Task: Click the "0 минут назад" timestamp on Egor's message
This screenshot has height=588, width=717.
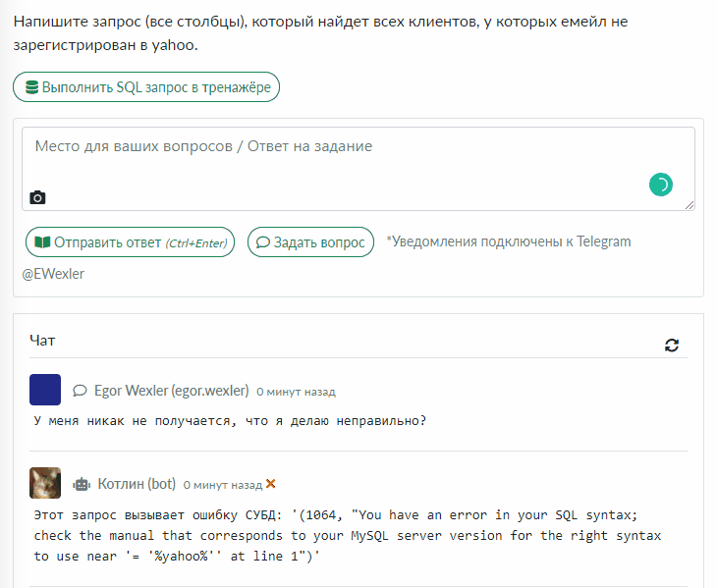Action: coord(296,392)
